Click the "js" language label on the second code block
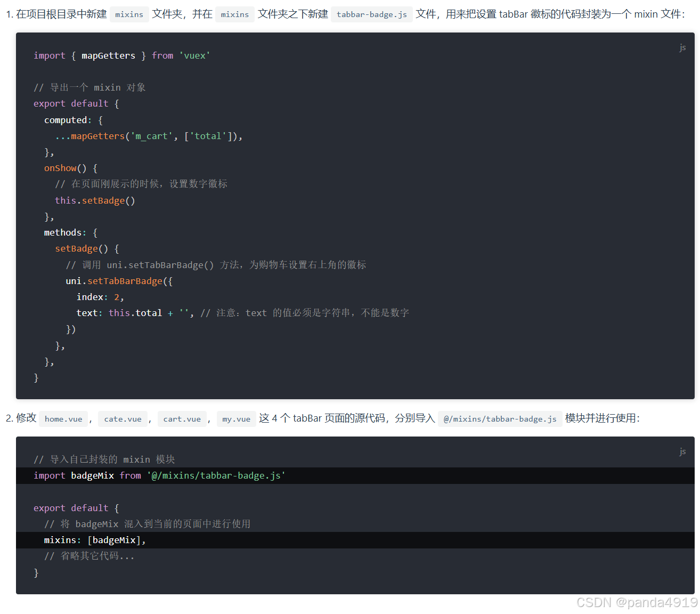The image size is (700, 614). [682, 451]
